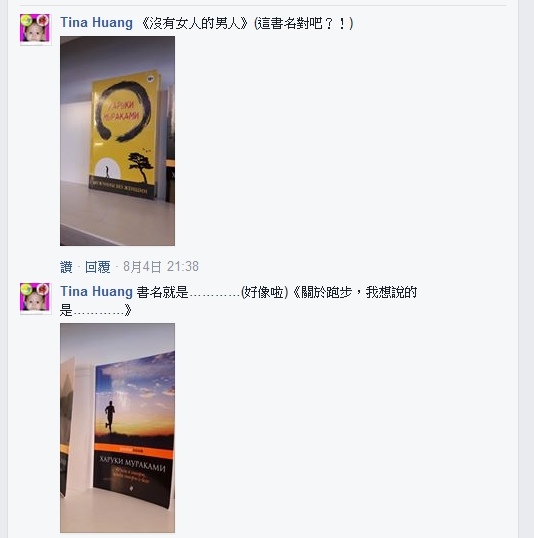
Task: Reply to the comment via 回覆
Action: (98, 267)
